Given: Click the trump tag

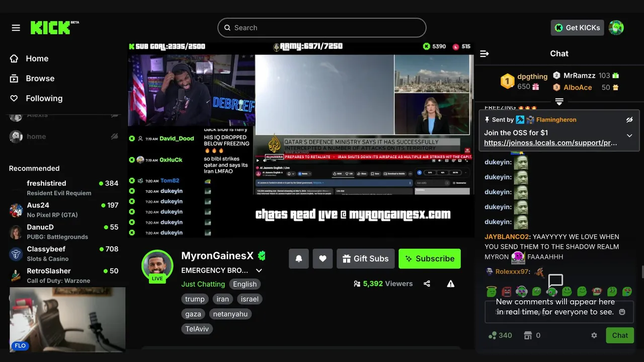Looking at the screenshot, I should [195, 299].
